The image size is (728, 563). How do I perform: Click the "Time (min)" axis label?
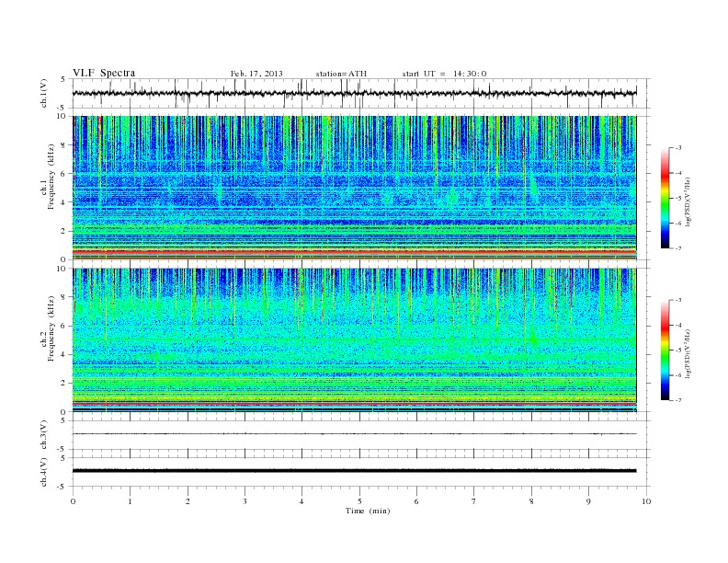[x=368, y=511]
